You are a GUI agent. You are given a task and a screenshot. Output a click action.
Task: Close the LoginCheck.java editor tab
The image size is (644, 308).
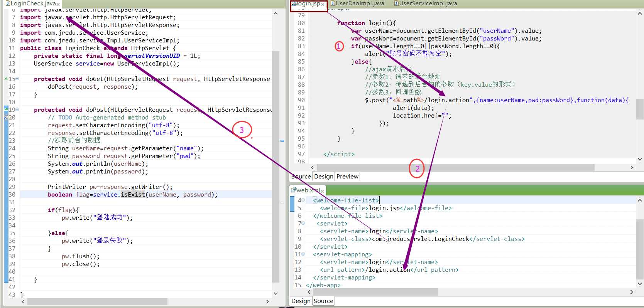(58, 4)
